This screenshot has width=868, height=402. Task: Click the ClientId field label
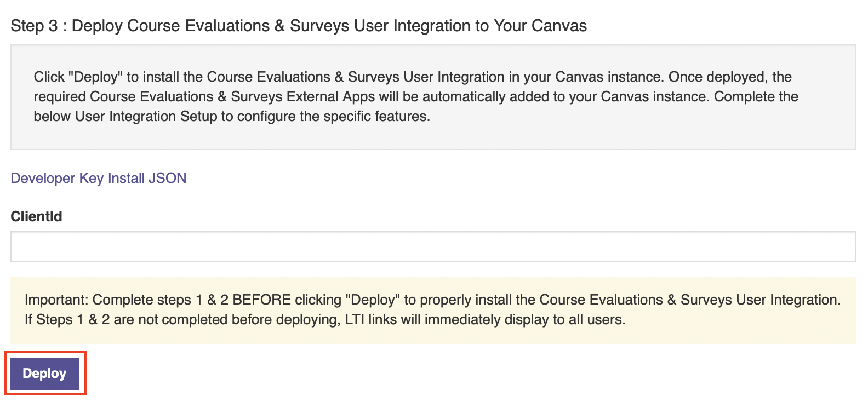[x=36, y=216]
